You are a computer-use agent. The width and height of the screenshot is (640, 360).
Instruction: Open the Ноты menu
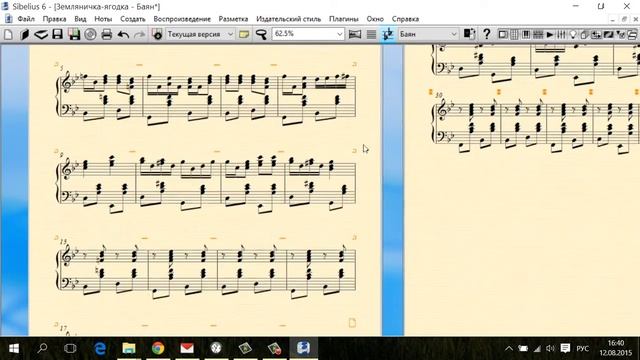pyautogui.click(x=103, y=19)
